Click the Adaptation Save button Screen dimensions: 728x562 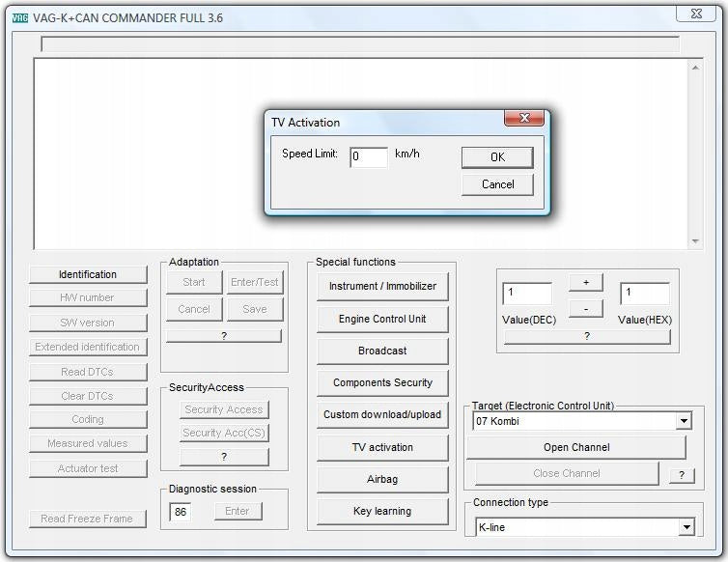255,309
